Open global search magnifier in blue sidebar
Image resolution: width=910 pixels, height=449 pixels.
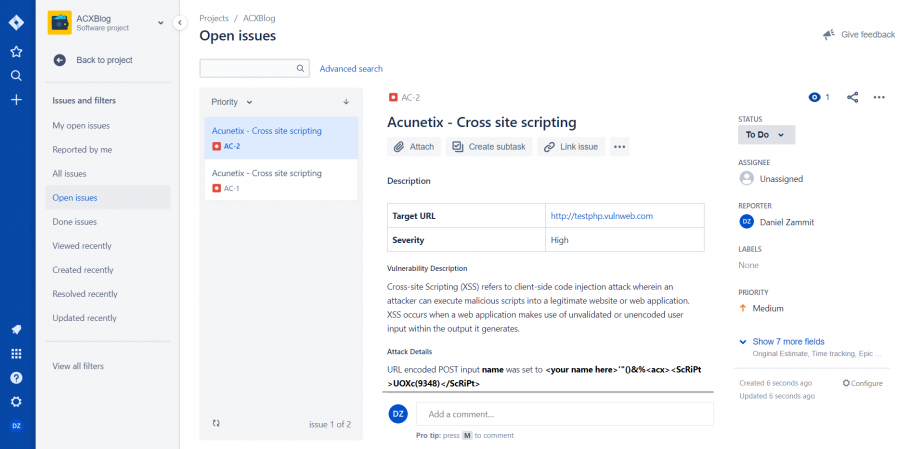[x=16, y=75]
